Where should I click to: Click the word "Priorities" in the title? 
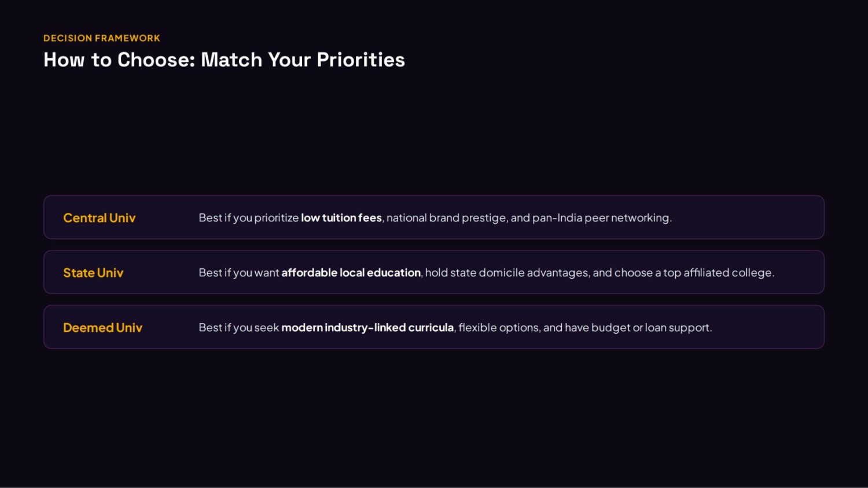coord(361,60)
